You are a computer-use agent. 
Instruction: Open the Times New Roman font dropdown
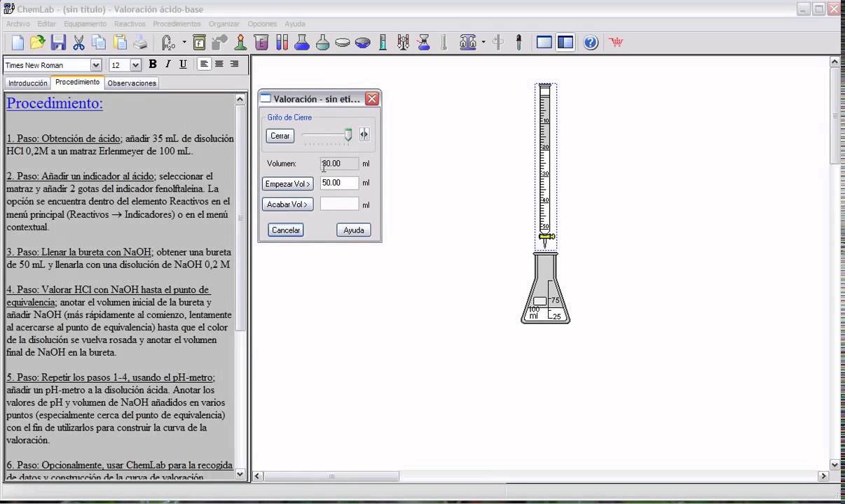[x=96, y=65]
